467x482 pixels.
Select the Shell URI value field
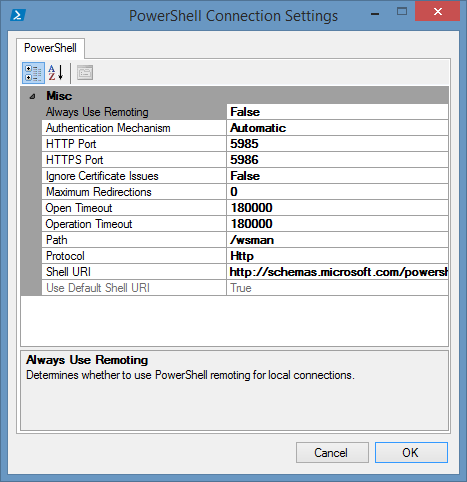(337, 272)
